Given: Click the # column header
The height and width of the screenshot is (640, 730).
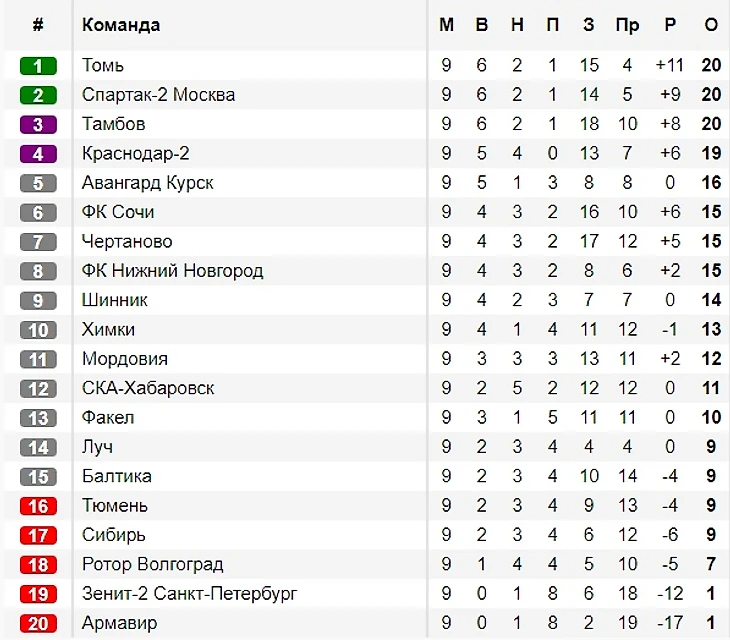Looking at the screenshot, I should pyautogui.click(x=38, y=24).
